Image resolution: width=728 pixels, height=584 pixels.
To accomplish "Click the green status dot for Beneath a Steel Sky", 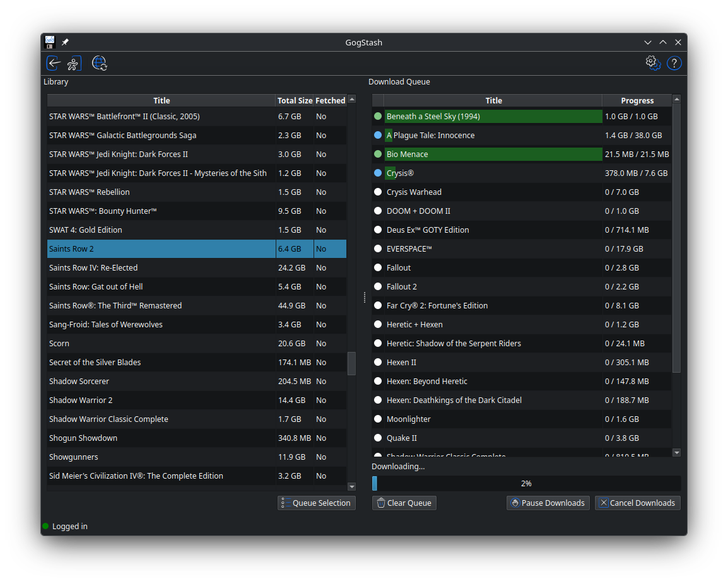I will click(378, 116).
